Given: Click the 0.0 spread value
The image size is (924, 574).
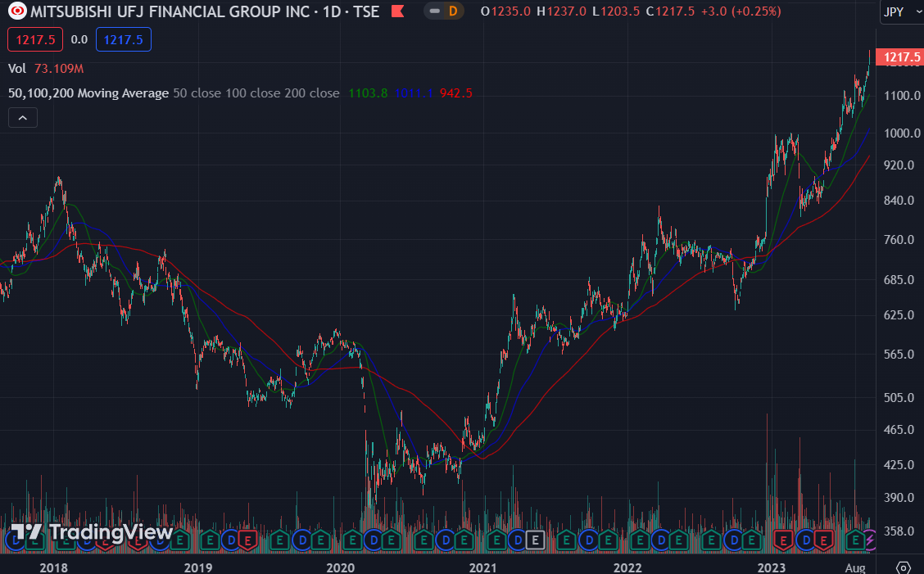Looking at the screenshot, I should tap(79, 39).
